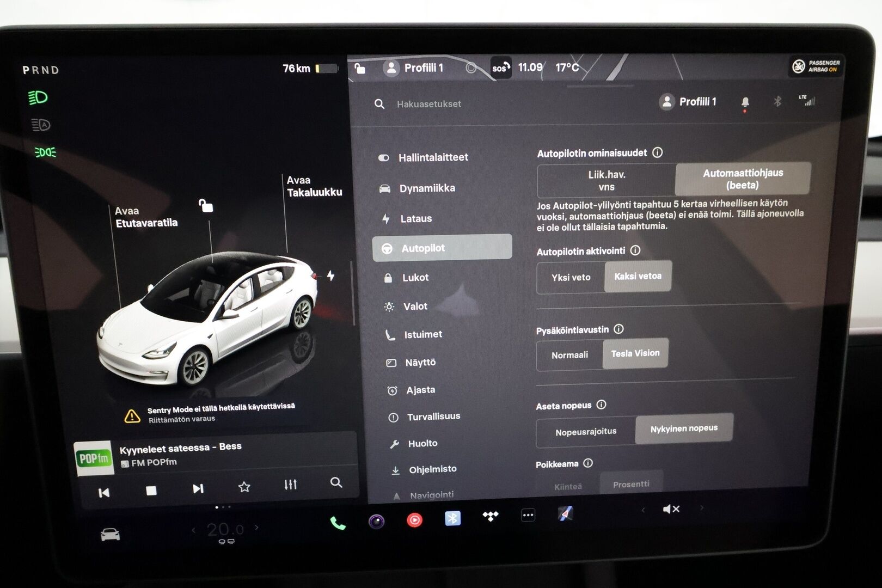Screen dimensions: 882x588
Task: Open the phone app in bottom dock
Action: click(338, 523)
